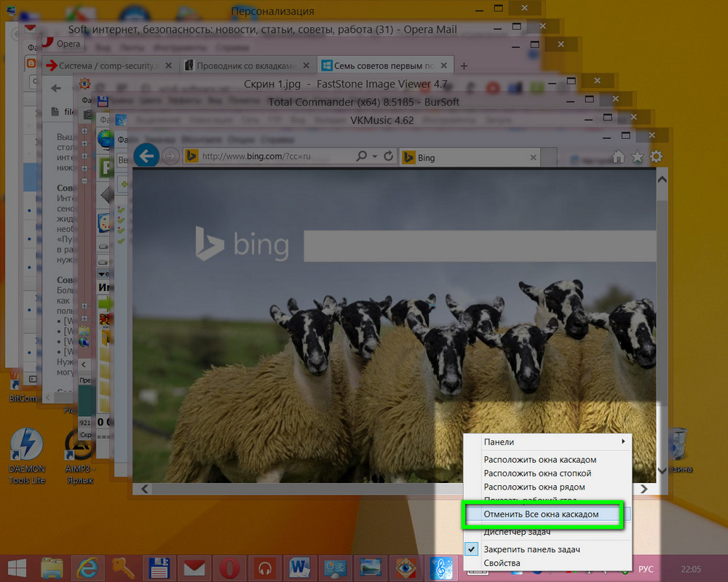Open IE Favorites star icon
Viewport: 728px width, 582px height.
(x=638, y=157)
